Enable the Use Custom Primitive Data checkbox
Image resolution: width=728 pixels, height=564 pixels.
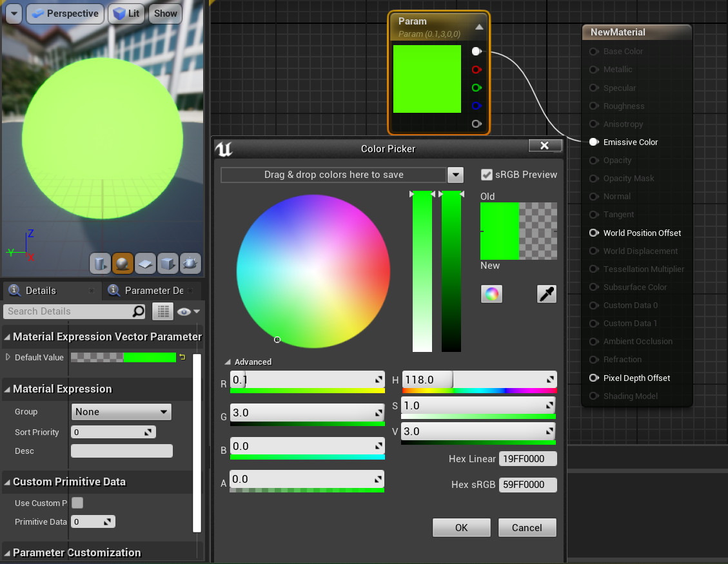(x=77, y=503)
